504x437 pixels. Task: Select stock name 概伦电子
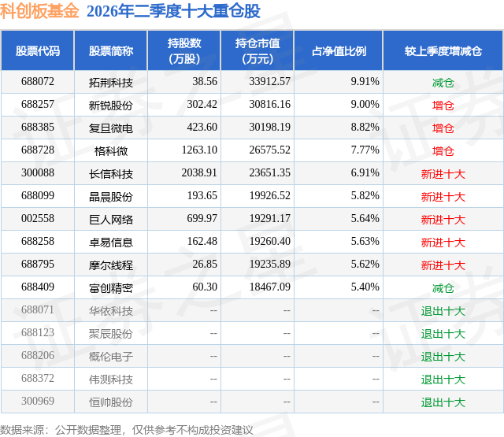tap(111, 357)
